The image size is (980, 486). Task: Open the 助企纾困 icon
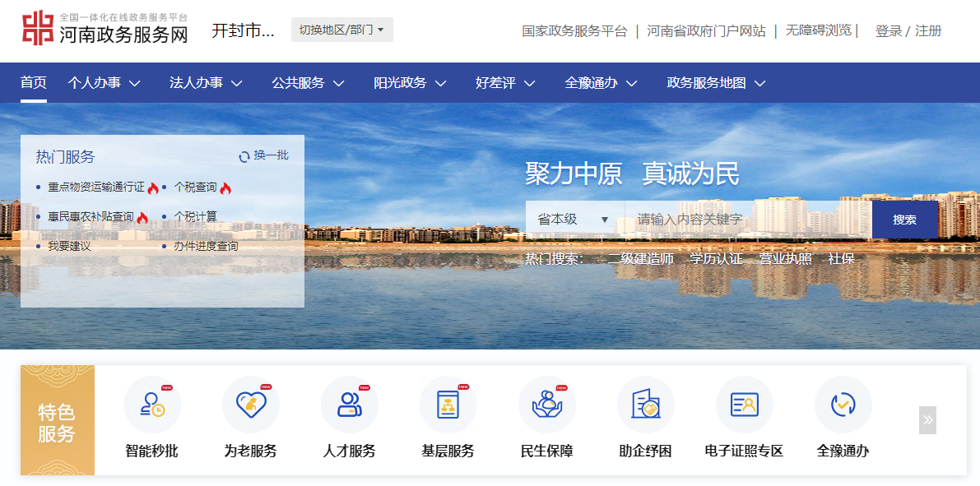click(646, 405)
